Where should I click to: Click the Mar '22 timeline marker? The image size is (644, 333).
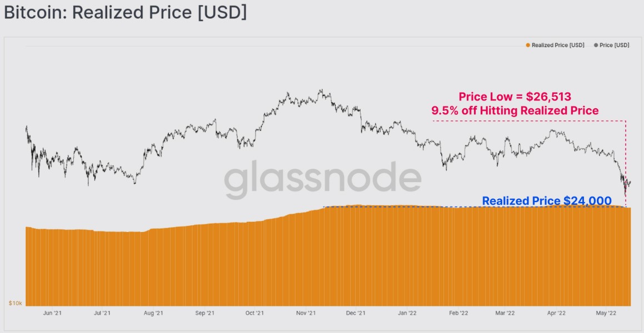(505, 314)
